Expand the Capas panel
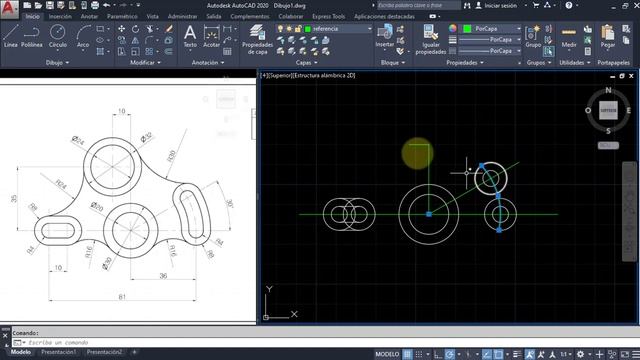This screenshot has width=640, height=360. click(307, 62)
